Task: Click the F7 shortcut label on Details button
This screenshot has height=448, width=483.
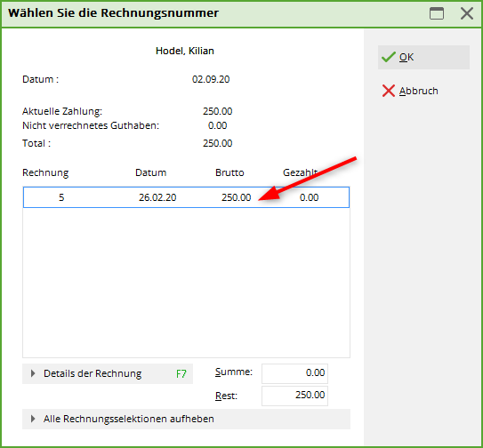Action: coord(181,374)
